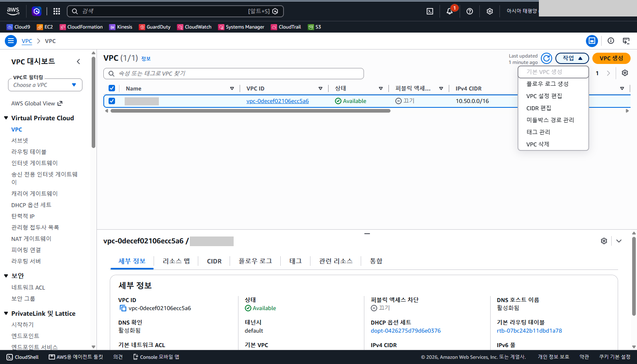Sort by VPC ID column arrow
The image size is (637, 364).
[321, 88]
